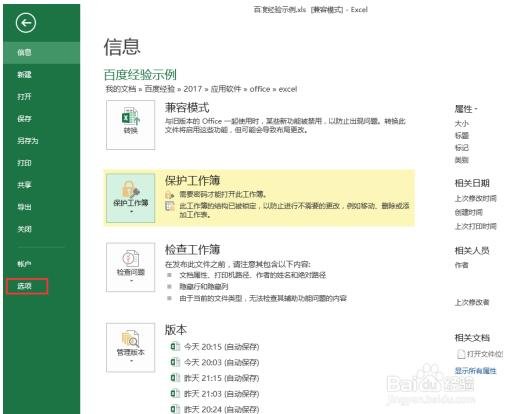Open 选项 in the sidebar
Image resolution: width=514 pixels, height=414 pixels.
pos(27,286)
